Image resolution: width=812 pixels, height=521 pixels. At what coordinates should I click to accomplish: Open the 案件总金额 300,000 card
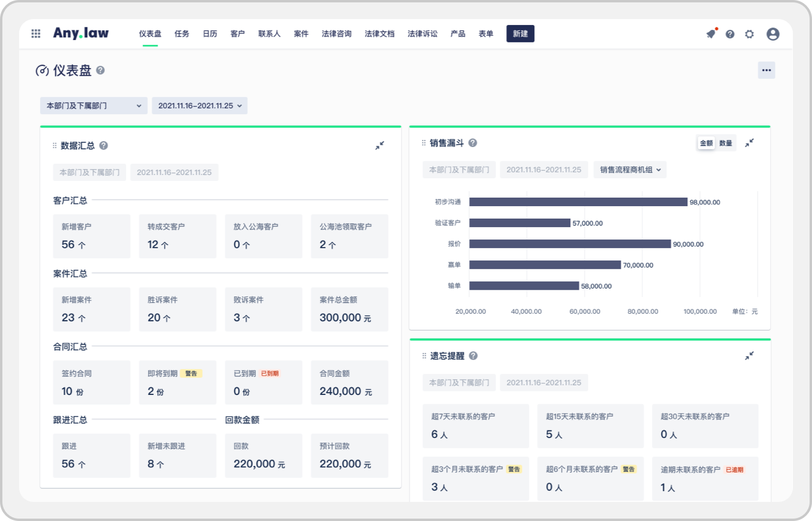click(x=349, y=309)
